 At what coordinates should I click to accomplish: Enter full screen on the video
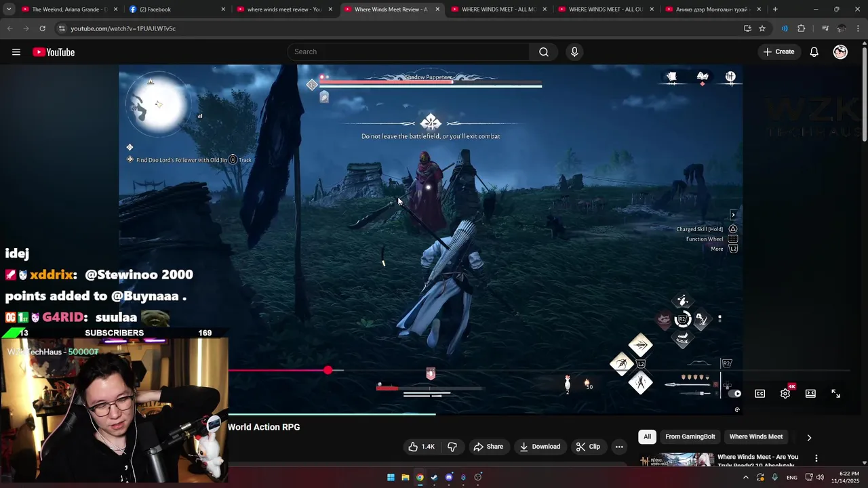pyautogui.click(x=836, y=394)
